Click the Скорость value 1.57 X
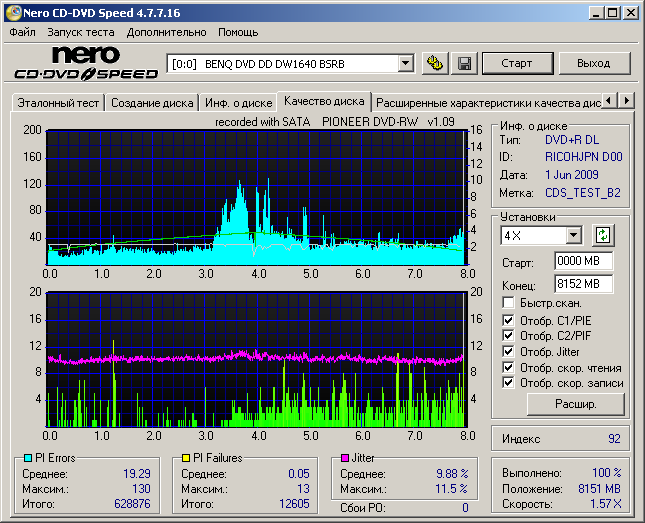Viewport: 645px width, 523px height. (606, 504)
